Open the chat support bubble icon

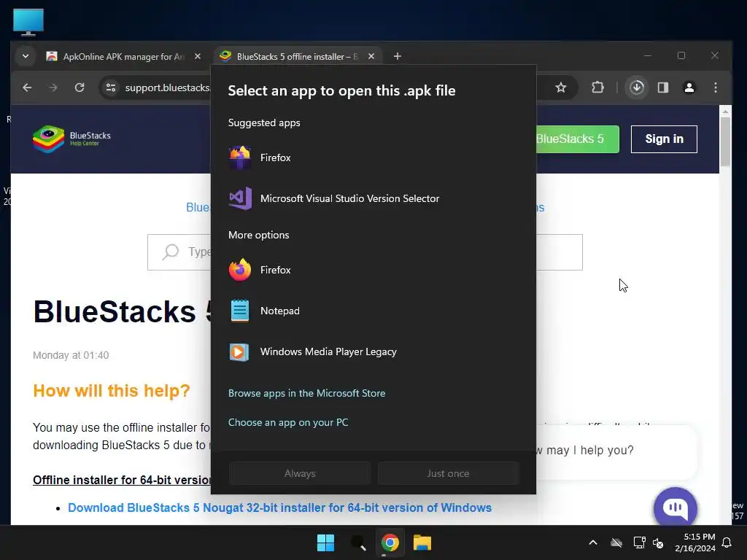click(x=675, y=507)
